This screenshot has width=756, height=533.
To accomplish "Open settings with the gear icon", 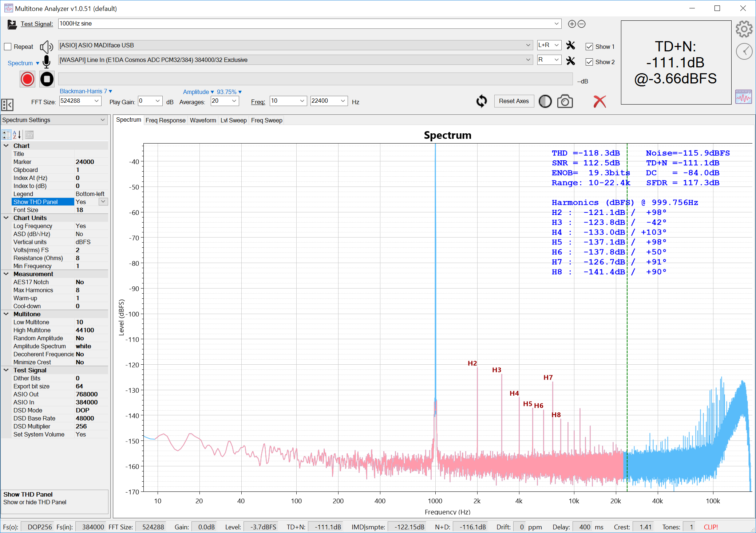I will coord(744,29).
